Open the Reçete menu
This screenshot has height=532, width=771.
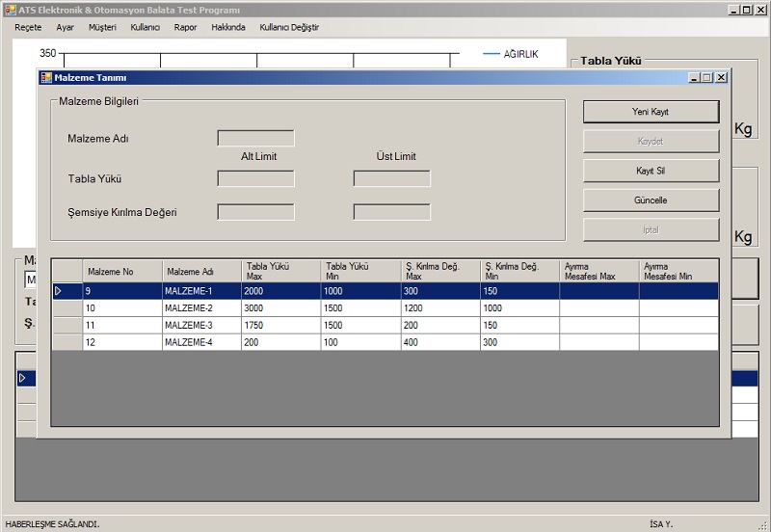[28, 27]
